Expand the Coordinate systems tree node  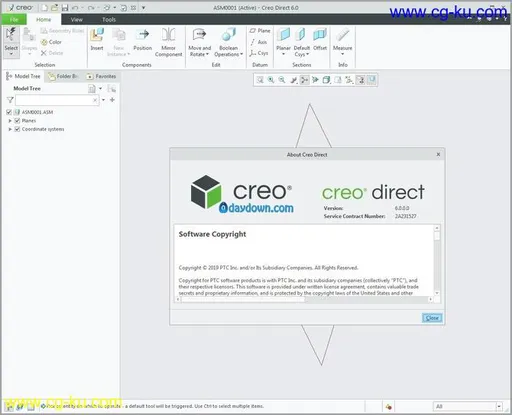pyautogui.click(x=10, y=129)
